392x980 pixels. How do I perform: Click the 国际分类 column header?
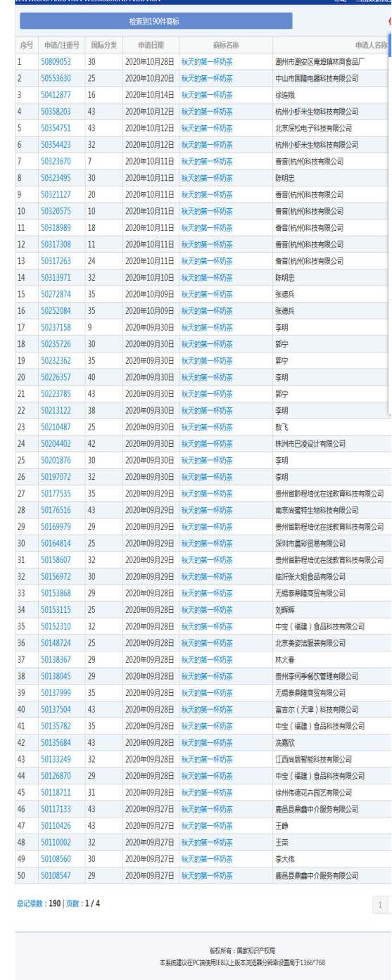pos(103,45)
